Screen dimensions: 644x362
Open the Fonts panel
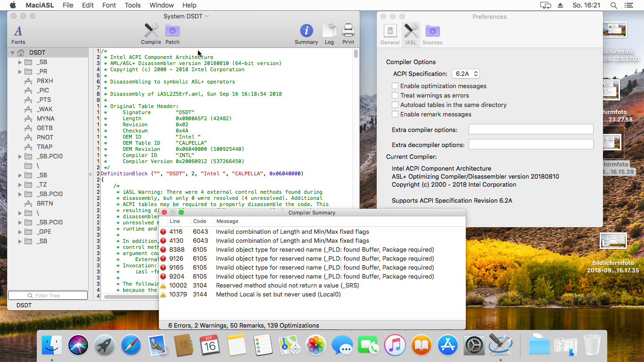(18, 33)
